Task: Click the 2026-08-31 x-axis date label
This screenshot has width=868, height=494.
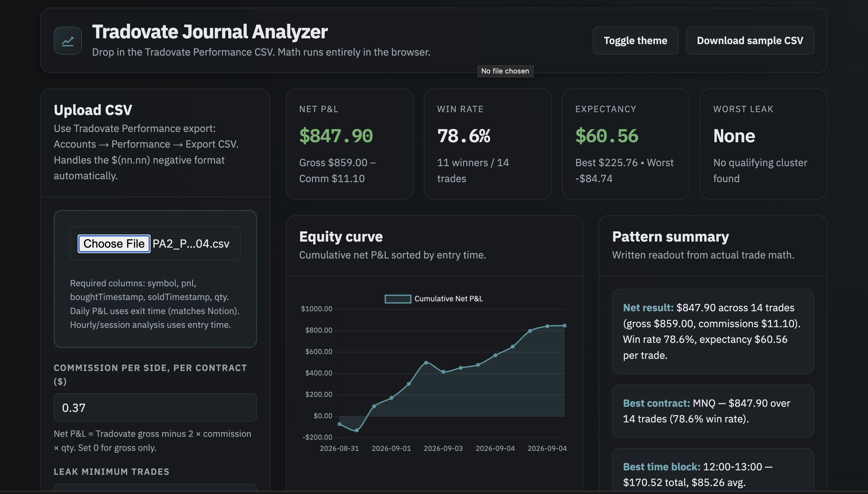Action: (x=339, y=449)
